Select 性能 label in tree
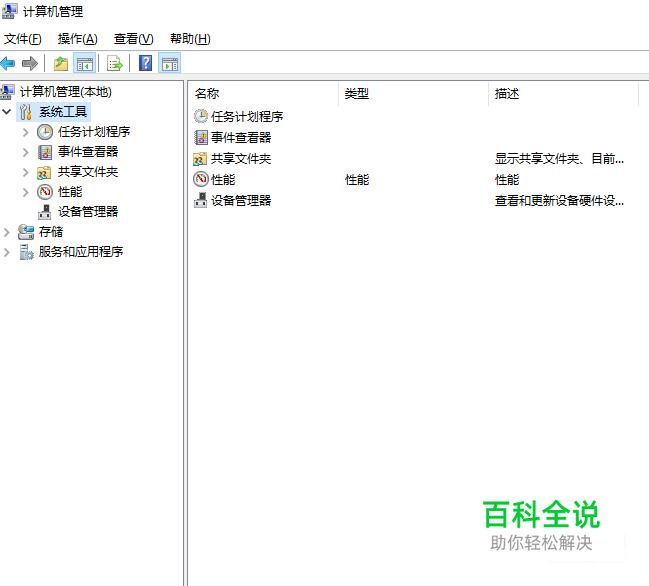This screenshot has width=649, height=586. [x=70, y=192]
